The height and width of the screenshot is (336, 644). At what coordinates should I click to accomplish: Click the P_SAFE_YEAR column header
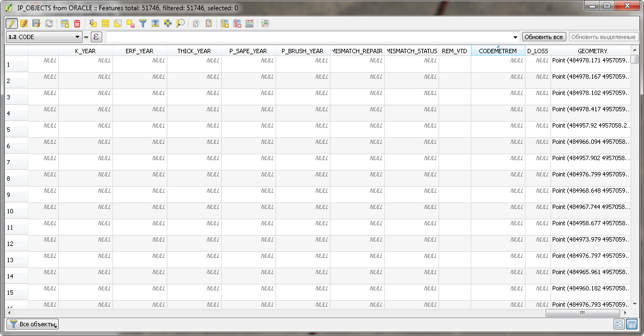click(x=248, y=51)
